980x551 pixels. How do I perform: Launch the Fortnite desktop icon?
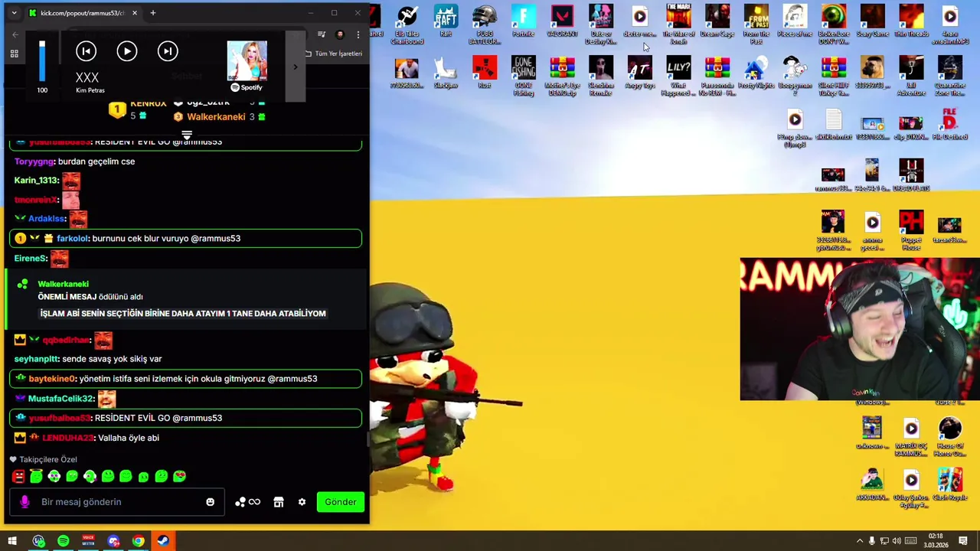pyautogui.click(x=524, y=21)
